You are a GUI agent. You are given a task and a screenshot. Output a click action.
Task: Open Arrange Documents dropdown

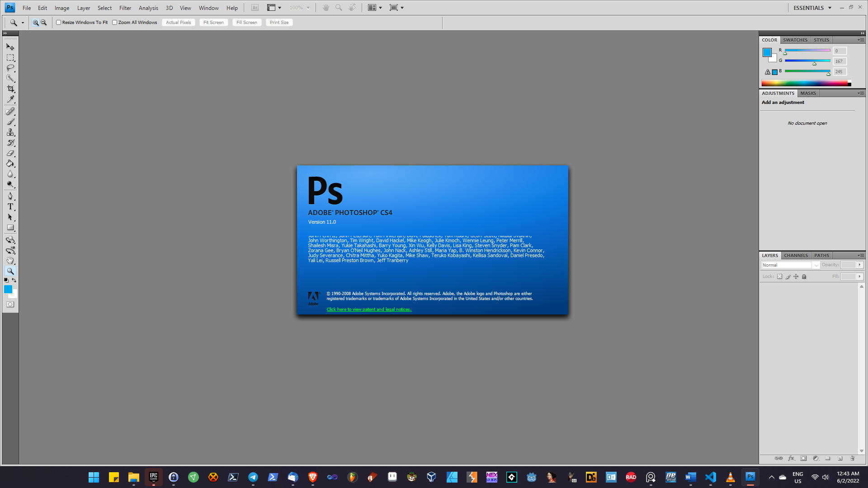coord(375,8)
